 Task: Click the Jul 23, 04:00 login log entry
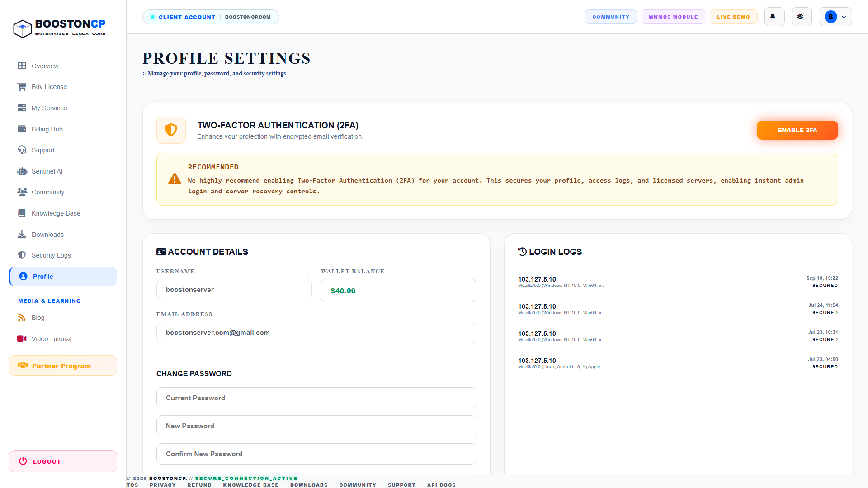coord(678,363)
